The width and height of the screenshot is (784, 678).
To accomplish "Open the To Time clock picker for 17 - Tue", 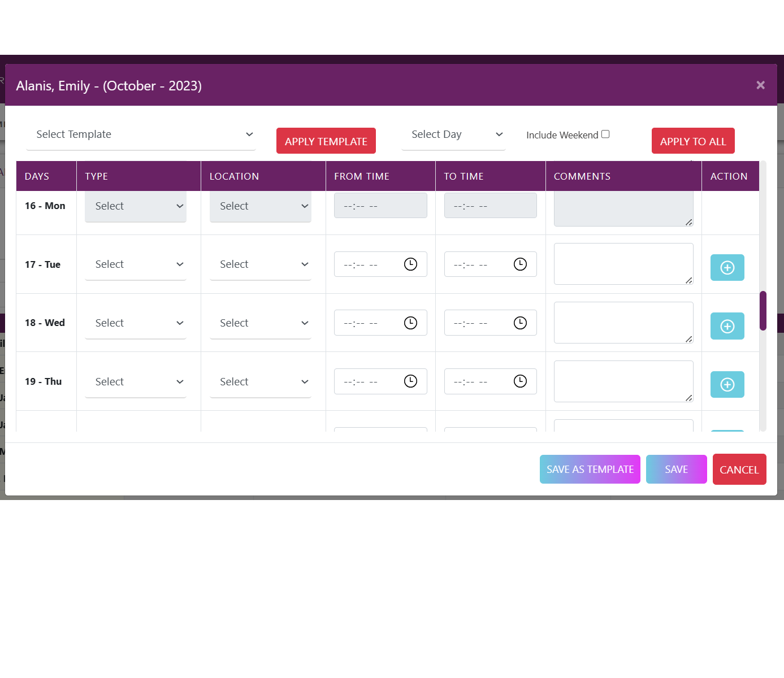I will coord(520,264).
